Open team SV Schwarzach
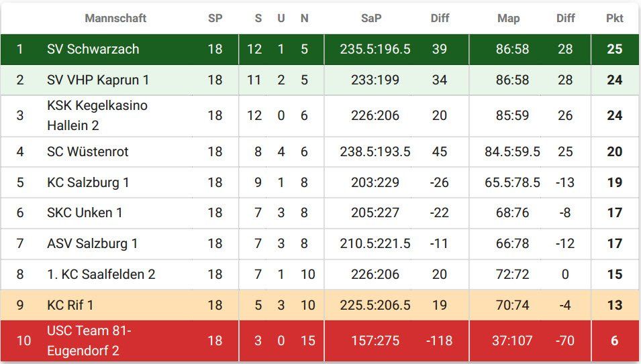Screen dimensions: 641x364 pos(93,49)
